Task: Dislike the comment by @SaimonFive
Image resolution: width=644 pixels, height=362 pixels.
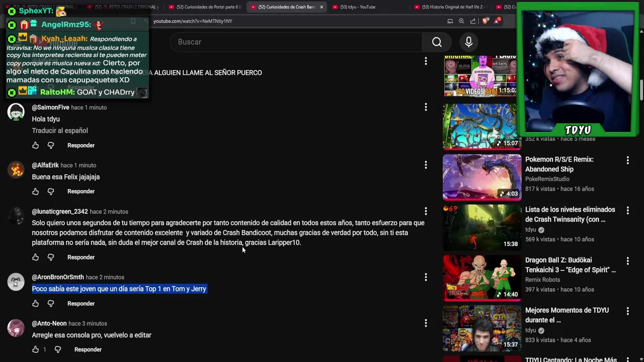Action: 51,145
